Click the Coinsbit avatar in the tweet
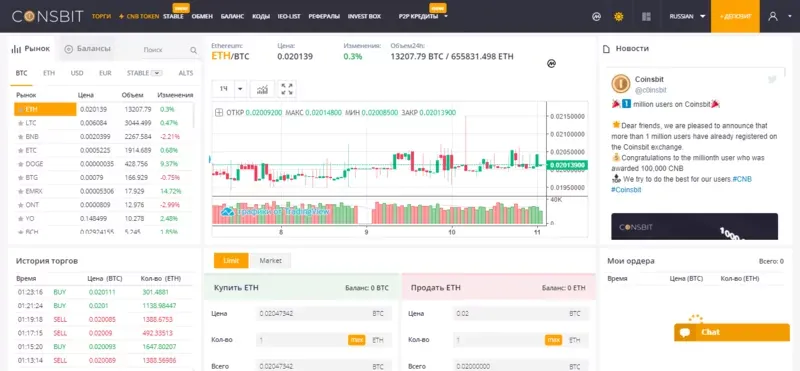The image size is (800, 371). [621, 84]
